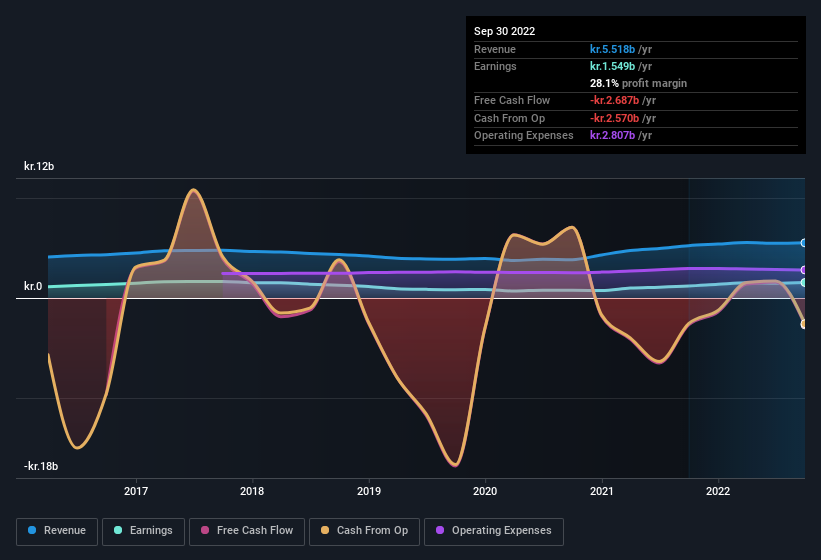Click the 2021 label on time axis
This screenshot has height=560, width=821.
pos(602,491)
